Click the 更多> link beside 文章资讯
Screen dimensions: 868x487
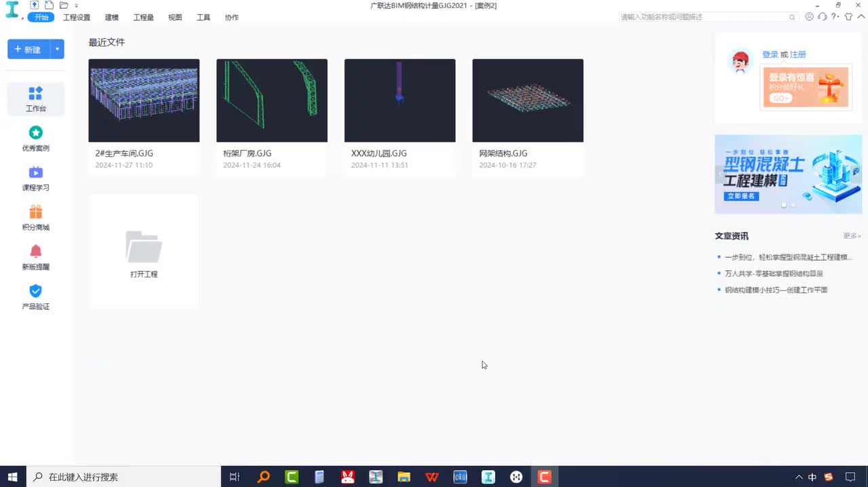[852, 236]
